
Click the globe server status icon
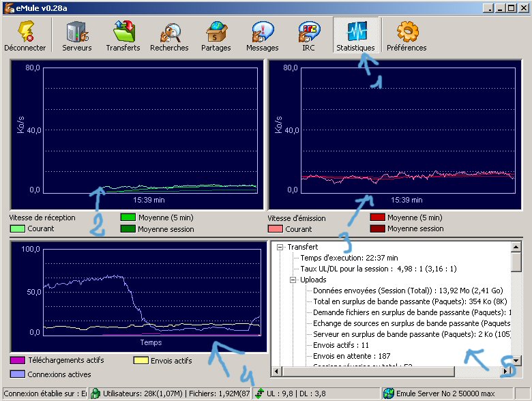tap(389, 393)
